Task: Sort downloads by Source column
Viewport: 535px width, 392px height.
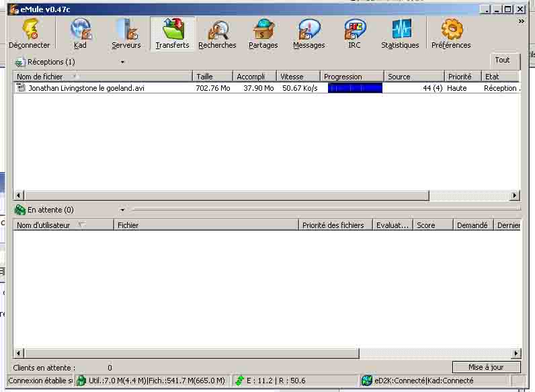Action: click(414, 77)
